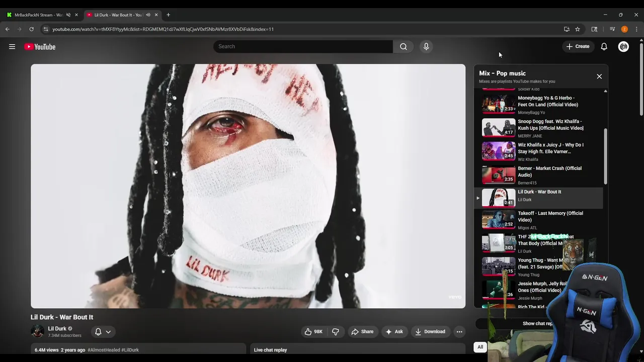Screen dimensions: 644x362
Task: Switch to Lil Durk - War Bout It tab
Action: pyautogui.click(x=118, y=15)
